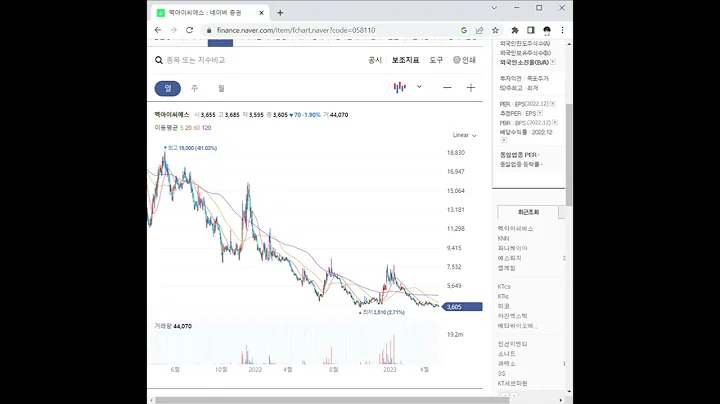720x404 pixels.
Task: Click the candlestick chart type icon
Action: [399, 87]
